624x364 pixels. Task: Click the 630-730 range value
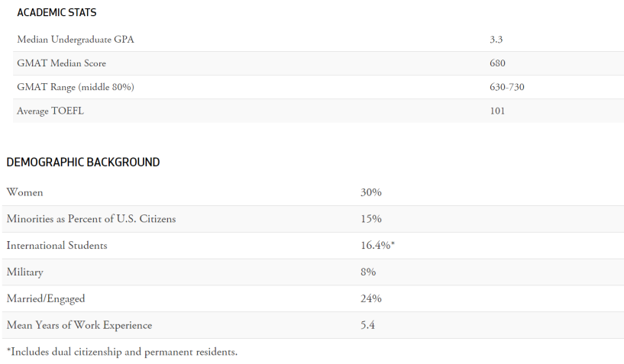tap(506, 87)
